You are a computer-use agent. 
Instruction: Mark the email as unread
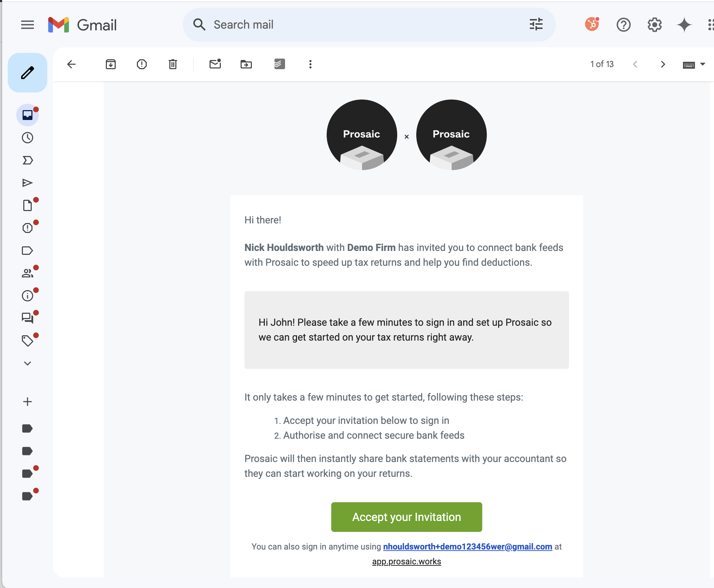[x=215, y=64]
